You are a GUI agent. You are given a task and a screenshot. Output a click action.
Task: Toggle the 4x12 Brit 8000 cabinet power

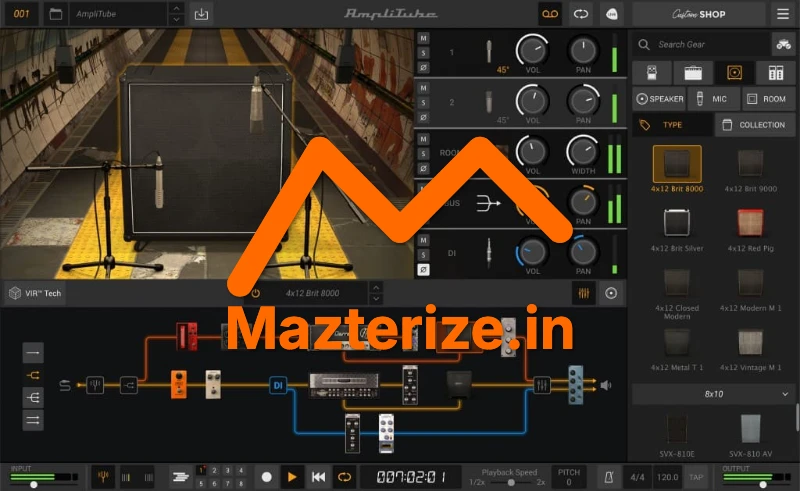pos(256,293)
